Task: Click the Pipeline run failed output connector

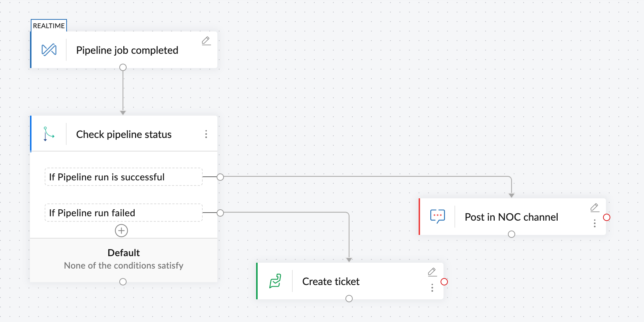Action: pos(220,213)
